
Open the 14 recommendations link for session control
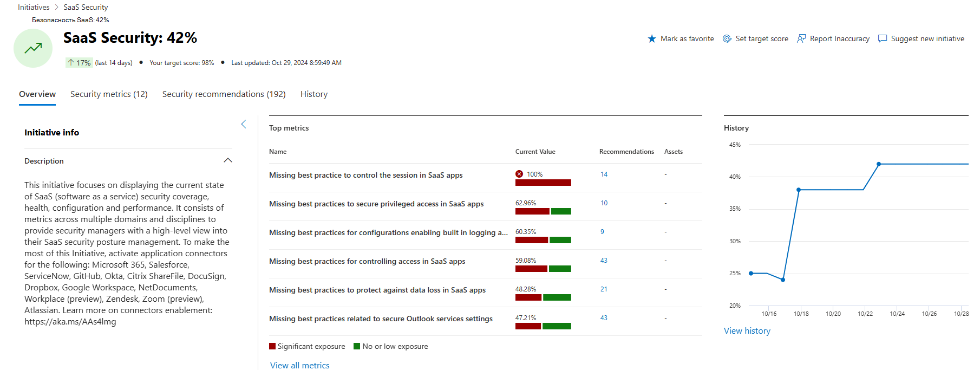coord(604,174)
